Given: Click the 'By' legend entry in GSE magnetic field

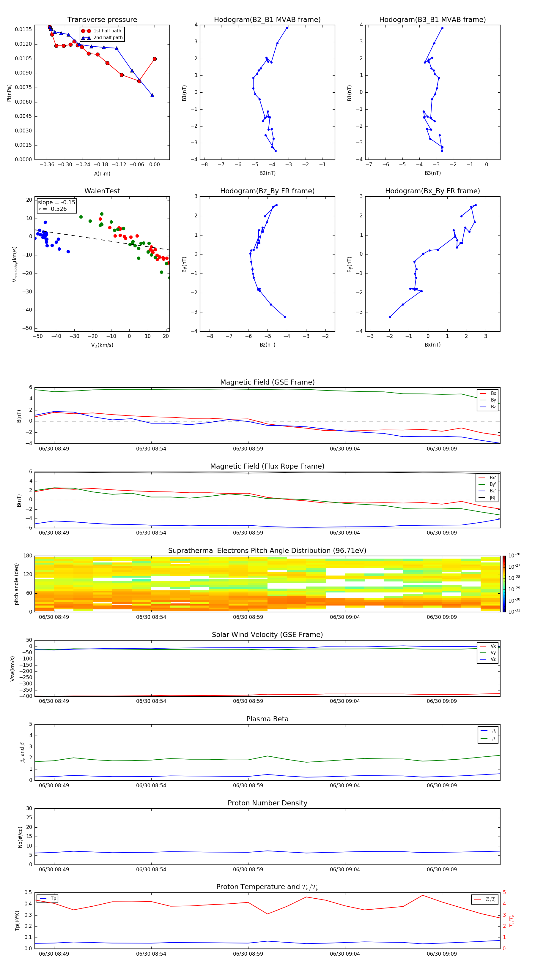Looking at the screenshot, I should (x=488, y=400).
